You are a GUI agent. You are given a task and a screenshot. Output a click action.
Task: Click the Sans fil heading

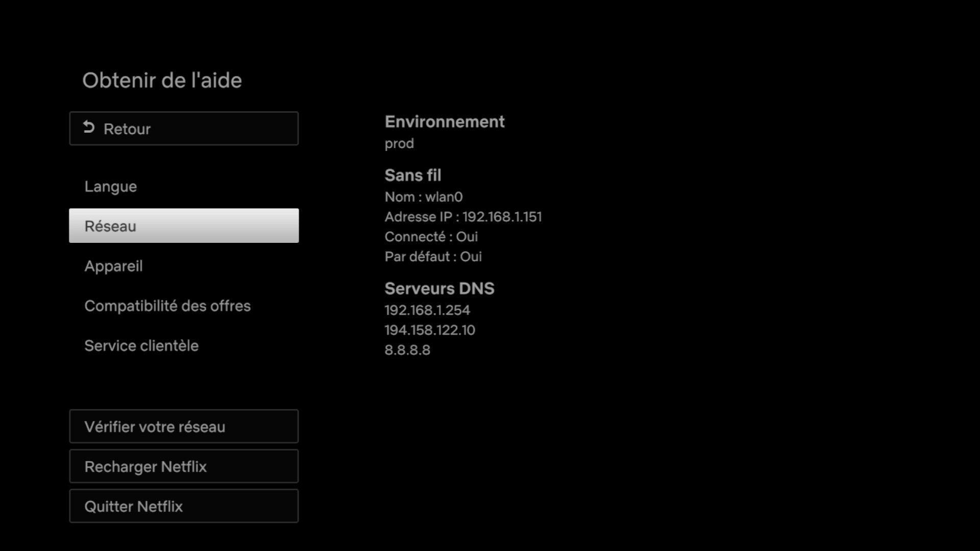[412, 175]
